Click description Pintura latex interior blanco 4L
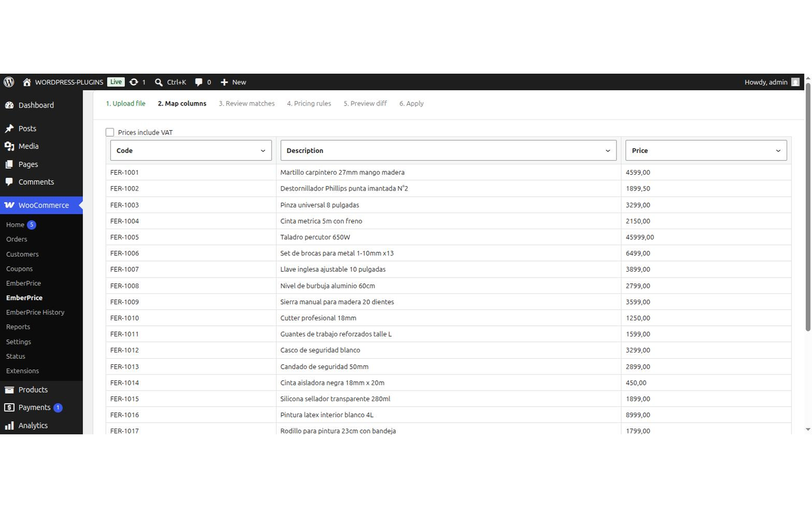The width and height of the screenshot is (812, 508). (x=327, y=415)
